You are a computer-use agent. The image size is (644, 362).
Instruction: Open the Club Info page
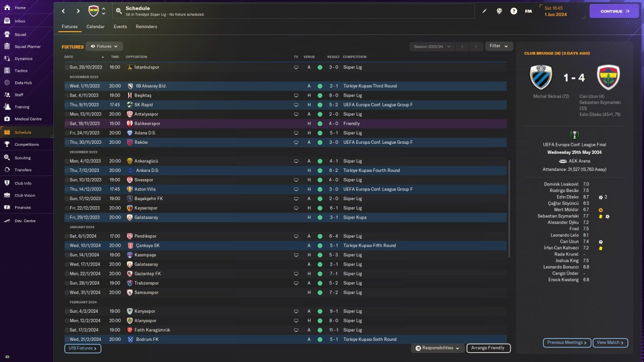[23, 184]
